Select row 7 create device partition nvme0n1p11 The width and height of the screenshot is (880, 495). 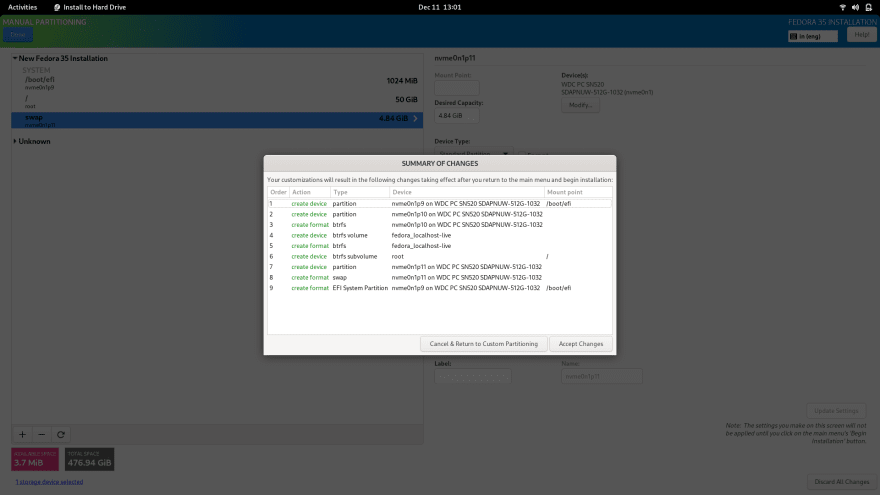(x=439, y=267)
